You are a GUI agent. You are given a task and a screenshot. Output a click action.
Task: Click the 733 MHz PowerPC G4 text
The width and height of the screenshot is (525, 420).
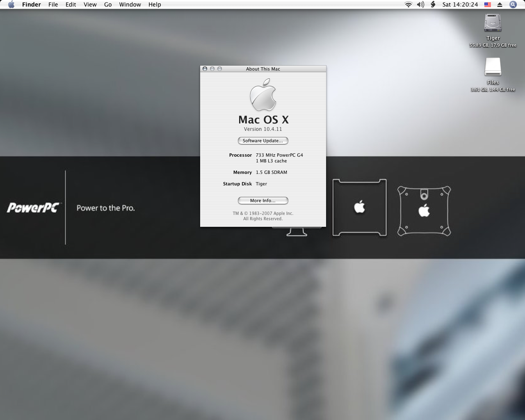(x=279, y=155)
